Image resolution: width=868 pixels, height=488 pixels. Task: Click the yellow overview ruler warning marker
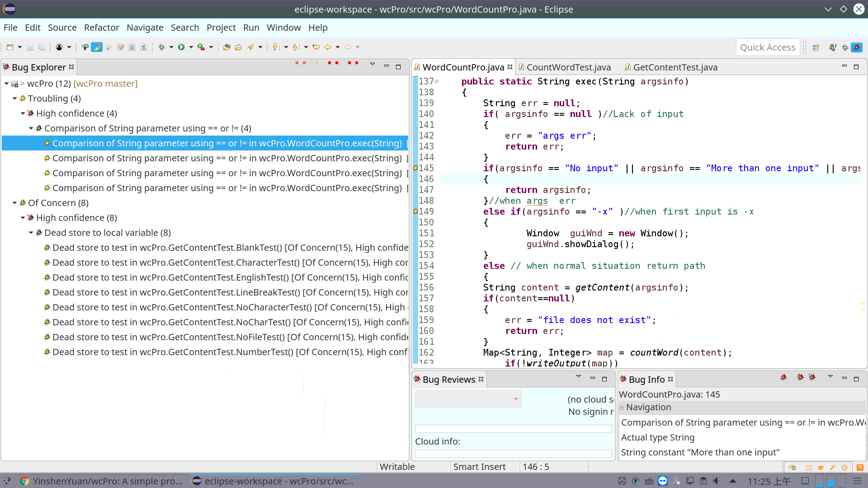tap(863, 303)
